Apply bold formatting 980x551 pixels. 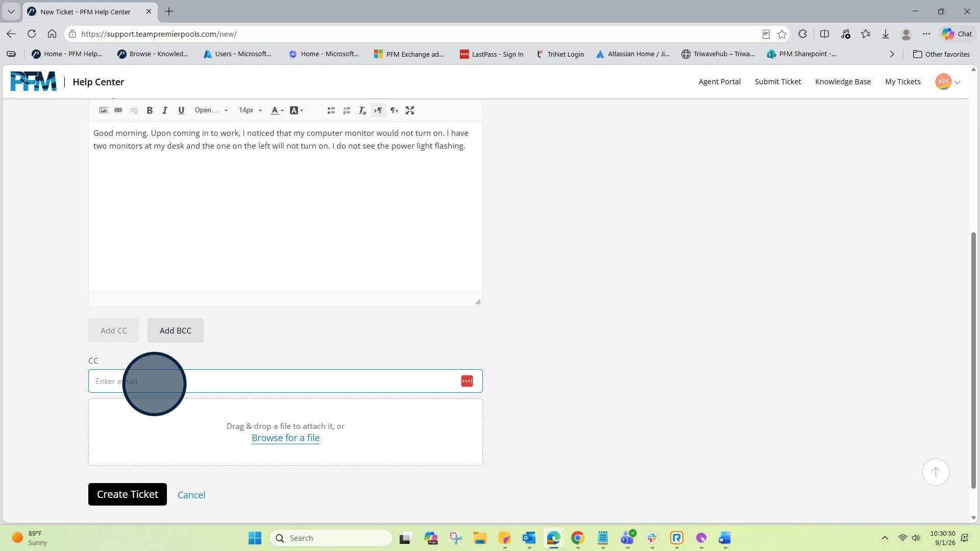[x=150, y=110]
